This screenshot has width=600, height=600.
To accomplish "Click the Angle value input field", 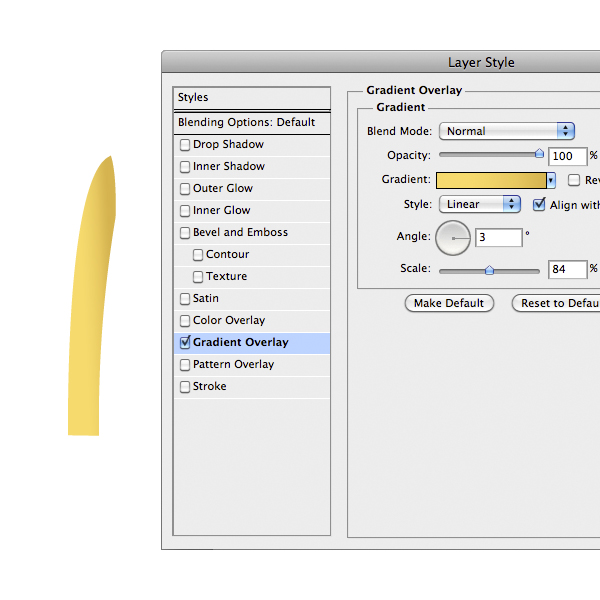I will point(499,238).
